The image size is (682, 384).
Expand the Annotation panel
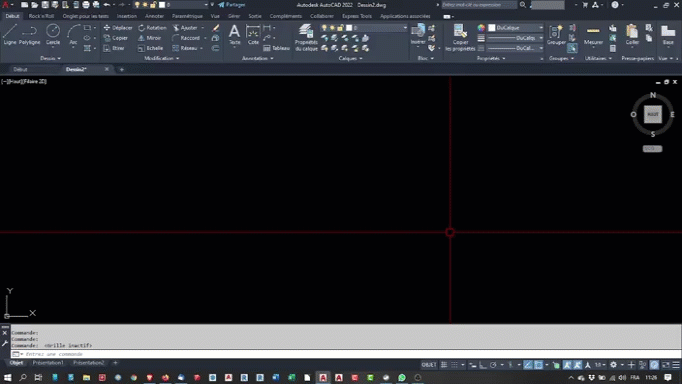[257, 58]
